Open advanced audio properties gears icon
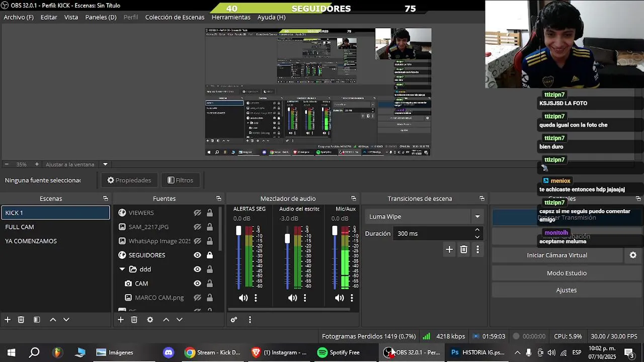The image size is (644, 362). (x=234, y=320)
